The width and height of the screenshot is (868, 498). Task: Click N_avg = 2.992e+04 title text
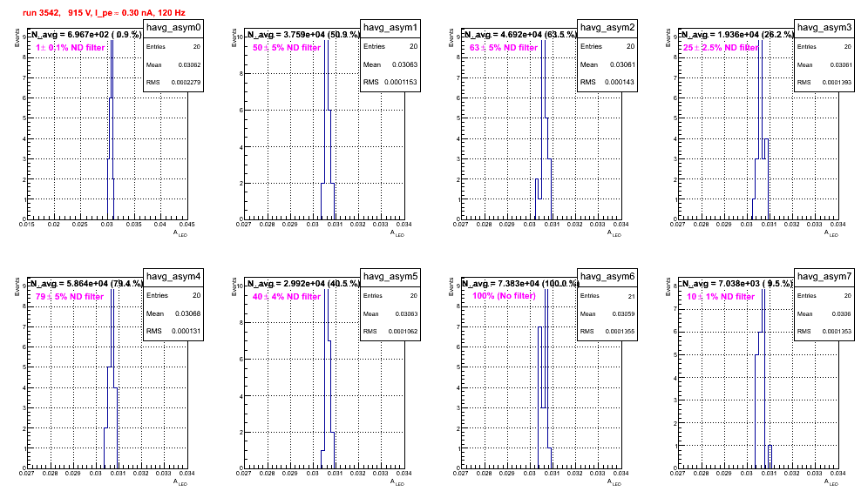[x=302, y=283]
